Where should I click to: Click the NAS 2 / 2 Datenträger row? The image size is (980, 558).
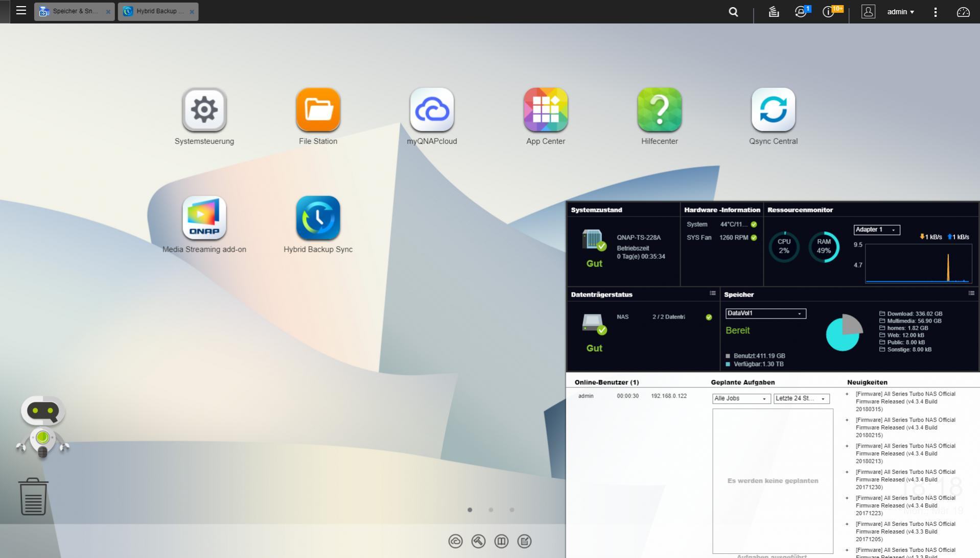664,317
